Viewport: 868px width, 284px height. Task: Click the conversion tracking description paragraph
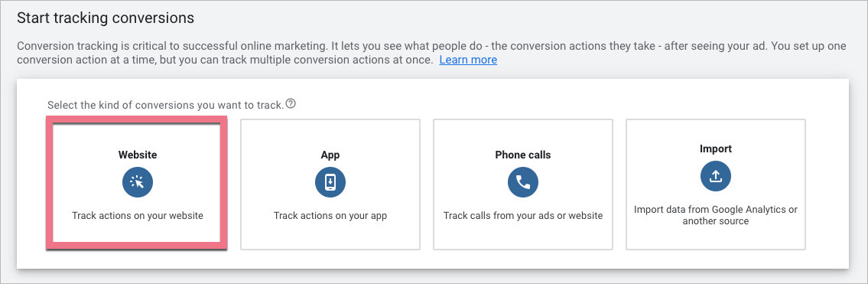(x=431, y=53)
